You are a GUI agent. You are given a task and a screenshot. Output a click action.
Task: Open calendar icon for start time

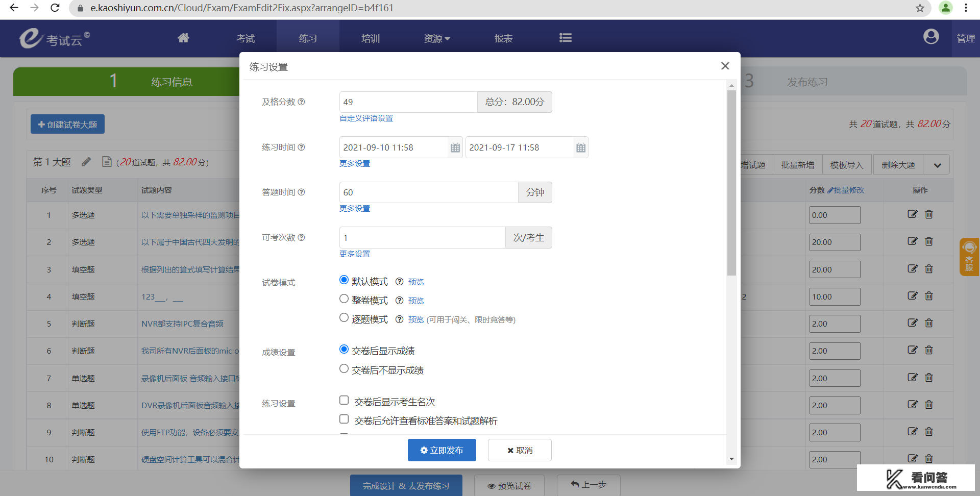coord(455,148)
